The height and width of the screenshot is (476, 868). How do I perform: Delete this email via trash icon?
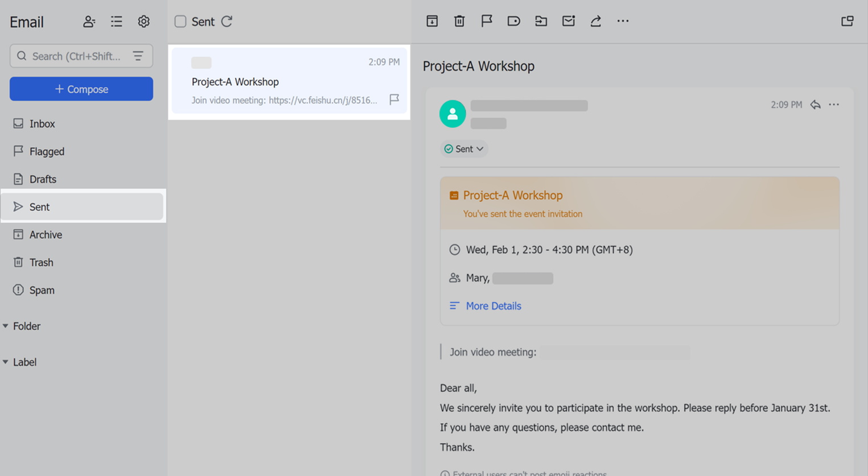(x=459, y=21)
